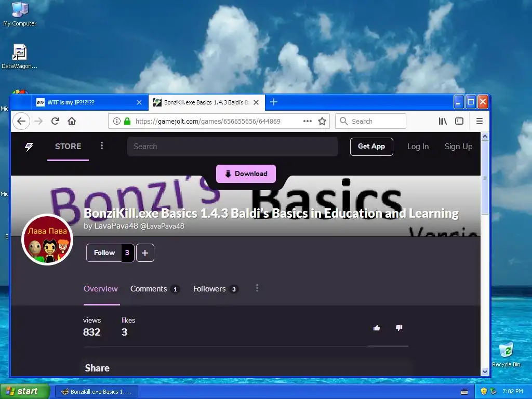532x399 pixels.
Task: Bookmark this page with the star icon
Action: [322, 121]
